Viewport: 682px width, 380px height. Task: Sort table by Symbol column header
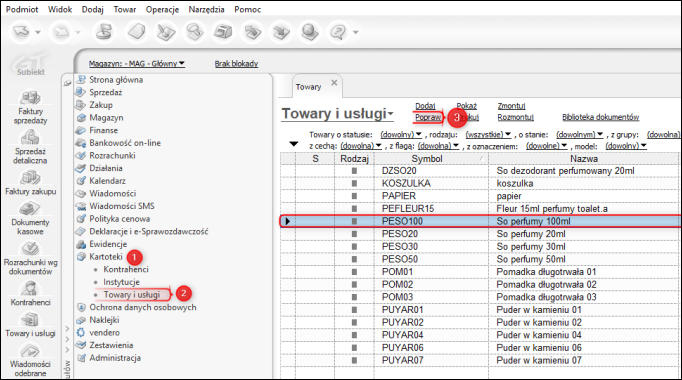(431, 159)
